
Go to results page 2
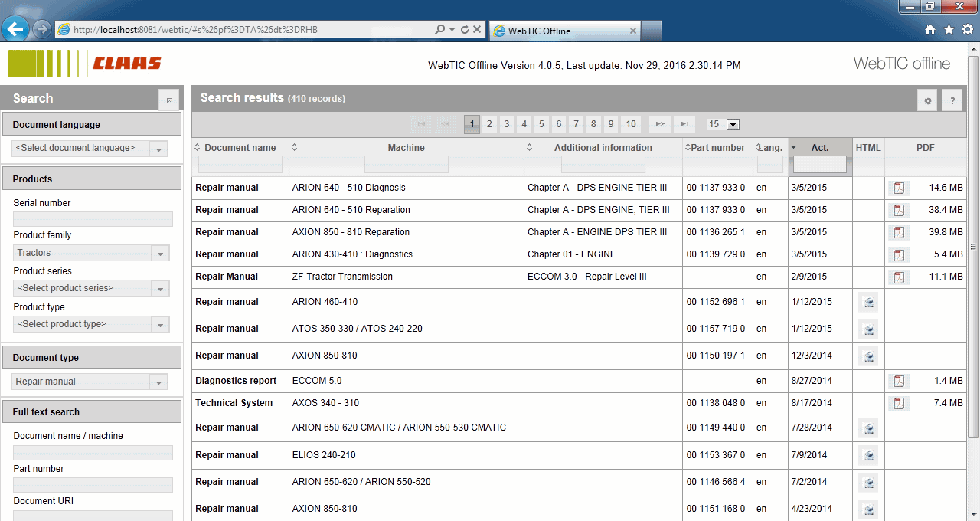click(490, 124)
